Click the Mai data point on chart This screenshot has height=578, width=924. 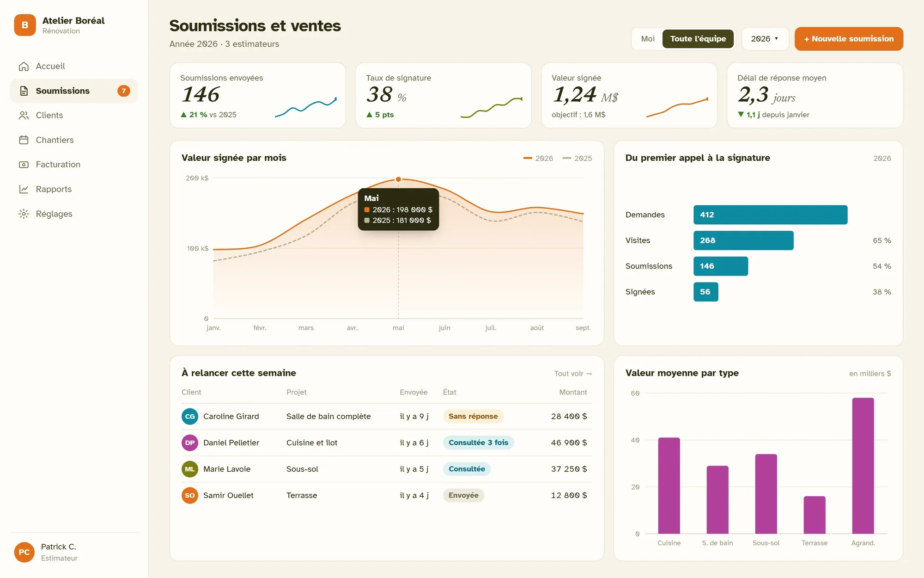point(398,179)
